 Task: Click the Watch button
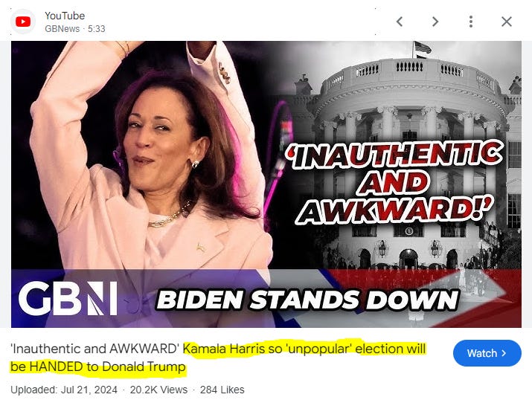pyautogui.click(x=487, y=353)
